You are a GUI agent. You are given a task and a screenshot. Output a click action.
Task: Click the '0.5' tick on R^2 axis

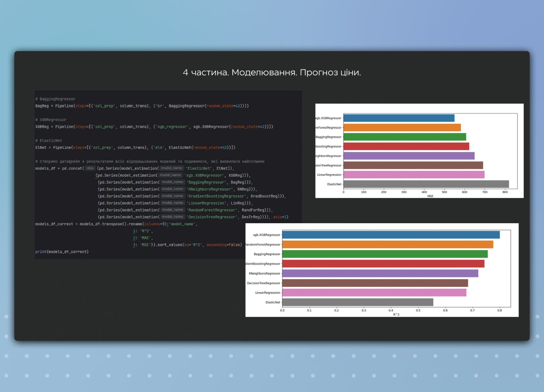tap(418, 310)
